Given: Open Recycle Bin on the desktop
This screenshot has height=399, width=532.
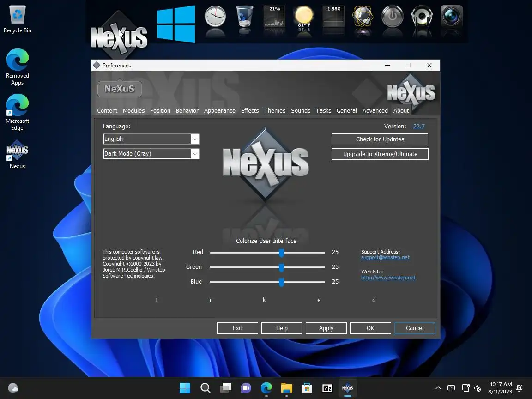Looking at the screenshot, I should coord(17,19).
